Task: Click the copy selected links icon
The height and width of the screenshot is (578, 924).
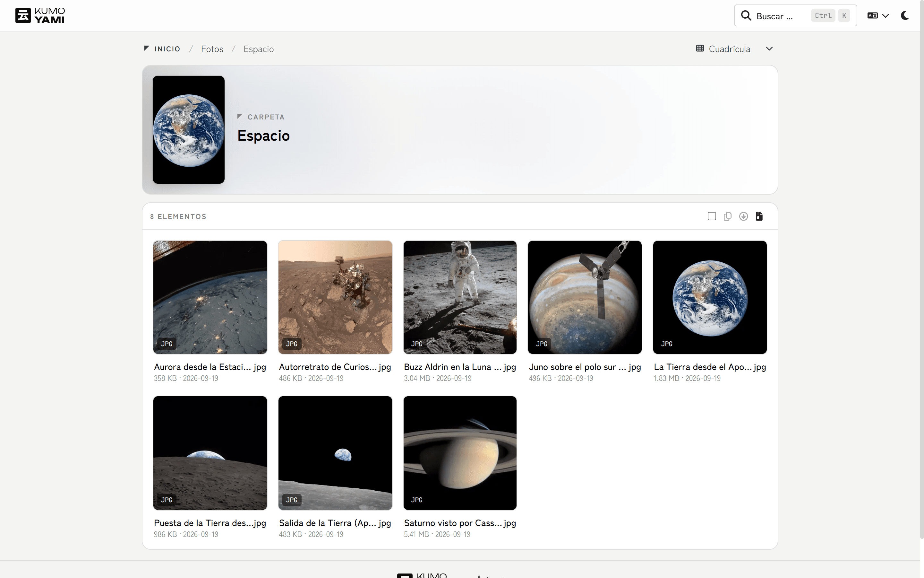Action: point(727,216)
